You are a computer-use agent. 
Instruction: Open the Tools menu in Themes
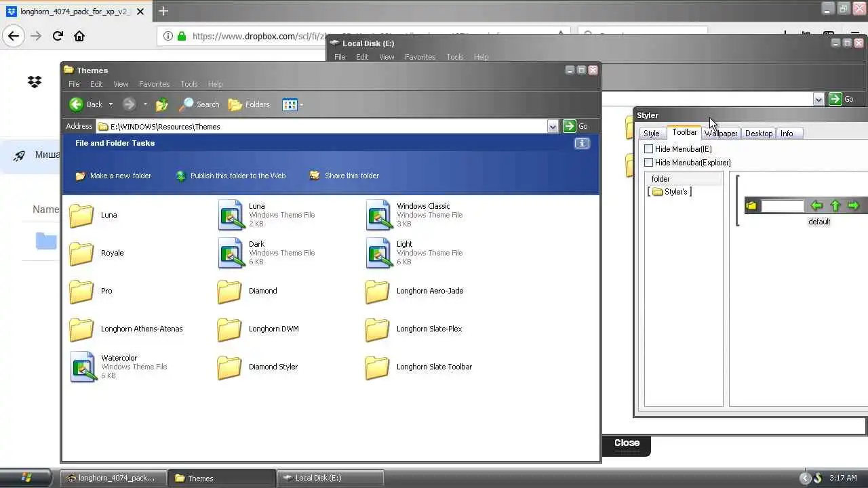click(189, 84)
